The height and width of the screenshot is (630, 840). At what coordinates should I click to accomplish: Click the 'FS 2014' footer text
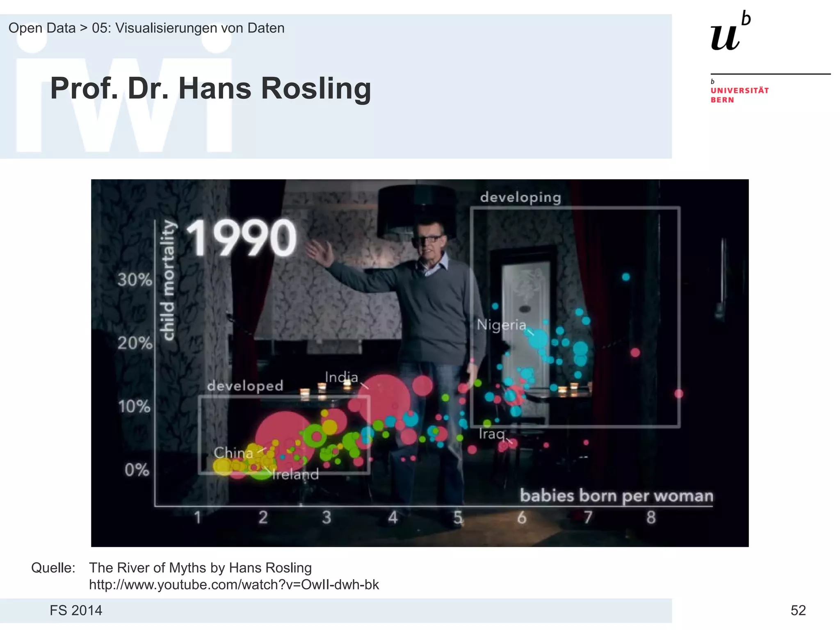[76, 610]
